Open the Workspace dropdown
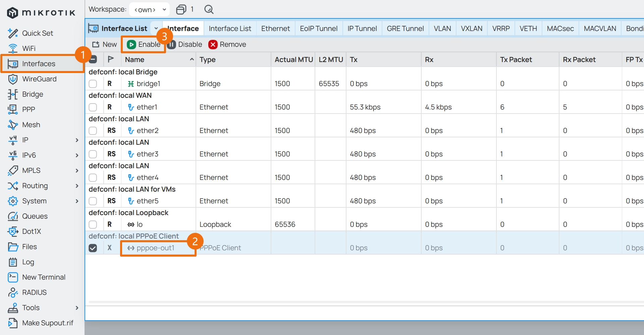Screen dimensions: 644x335 point(149,9)
